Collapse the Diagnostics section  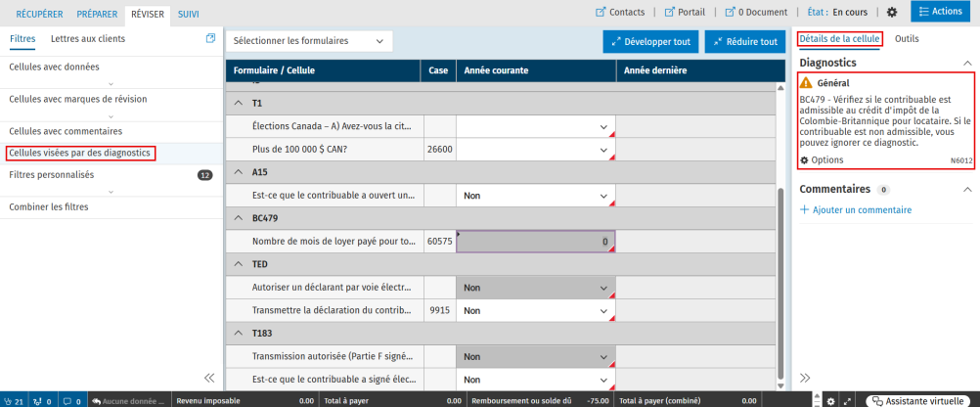[x=967, y=63]
